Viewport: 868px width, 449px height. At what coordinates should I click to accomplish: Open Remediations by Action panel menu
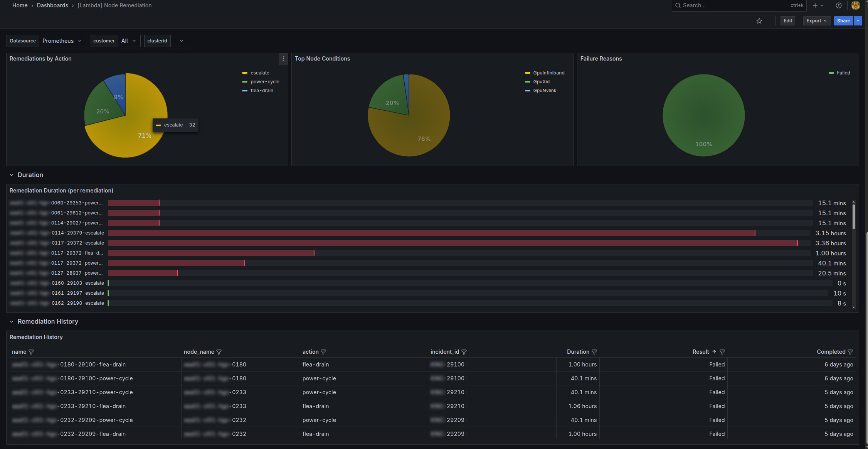tap(283, 59)
